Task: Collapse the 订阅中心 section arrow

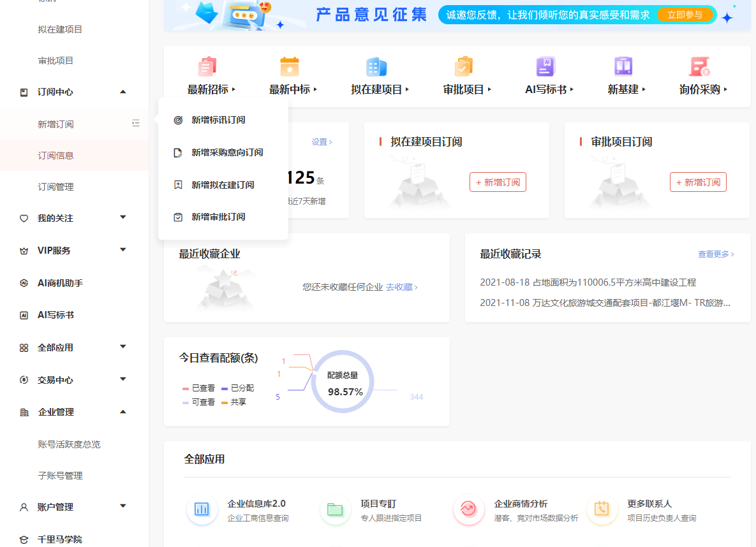Action: [123, 92]
